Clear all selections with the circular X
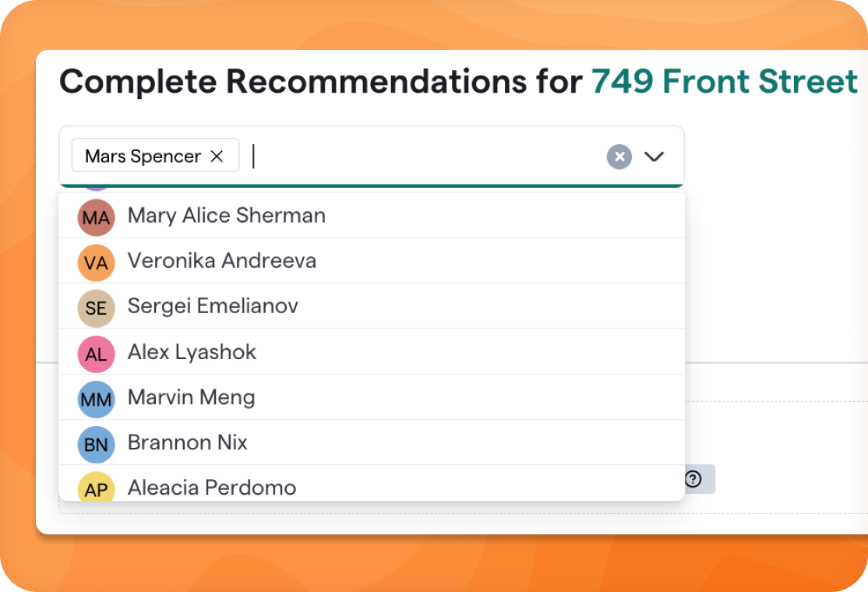The width and height of the screenshot is (868, 592). pos(619,157)
